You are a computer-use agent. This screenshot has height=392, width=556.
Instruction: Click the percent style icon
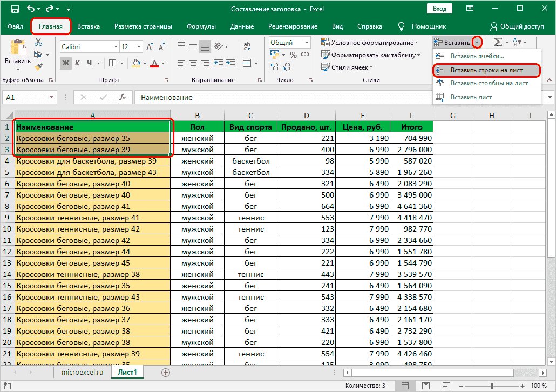click(293, 55)
